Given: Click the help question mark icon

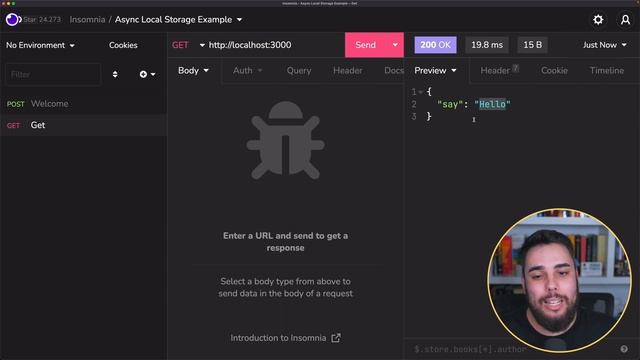Looking at the screenshot, I should click(x=624, y=349).
